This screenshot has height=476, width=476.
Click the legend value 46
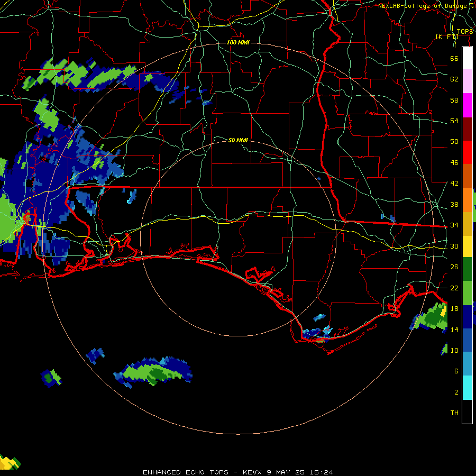[x=454, y=163]
